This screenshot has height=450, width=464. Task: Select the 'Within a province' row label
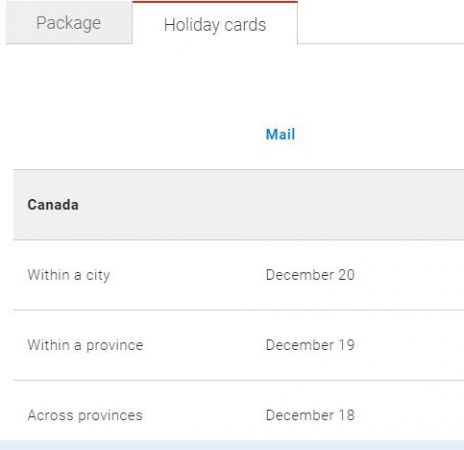click(x=85, y=345)
